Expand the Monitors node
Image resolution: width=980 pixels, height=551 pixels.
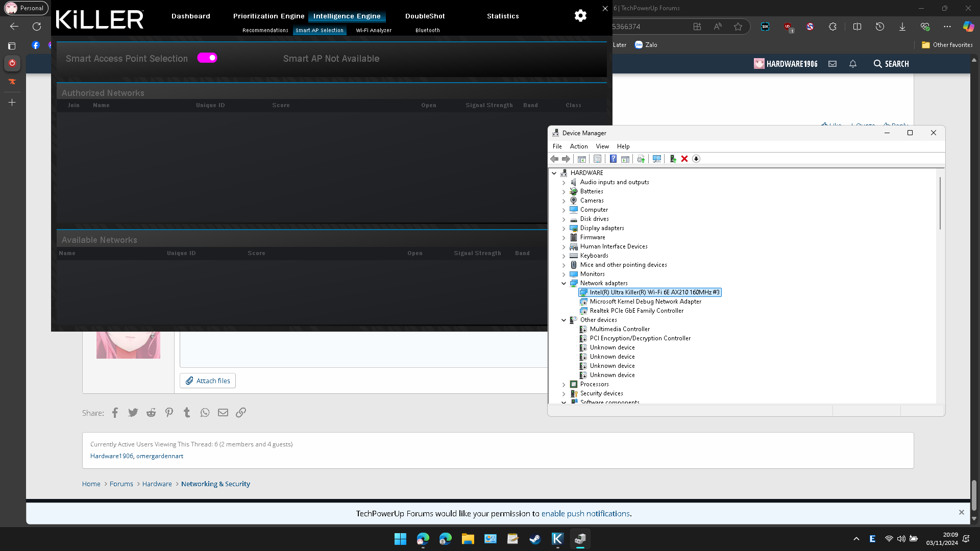click(x=564, y=274)
